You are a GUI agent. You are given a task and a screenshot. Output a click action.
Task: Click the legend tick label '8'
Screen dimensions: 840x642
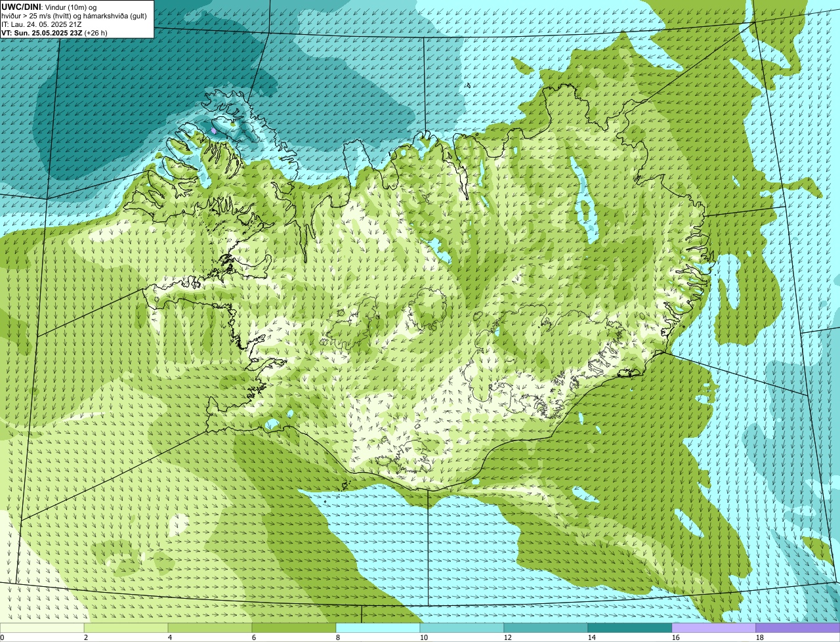point(338,637)
